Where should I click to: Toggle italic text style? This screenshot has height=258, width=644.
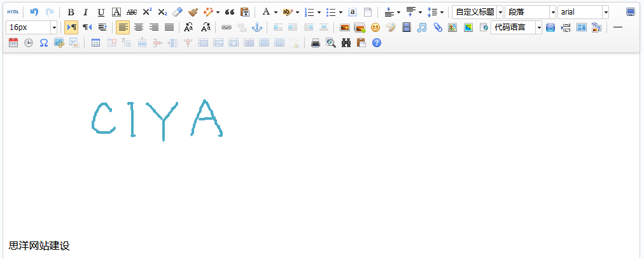85,12
